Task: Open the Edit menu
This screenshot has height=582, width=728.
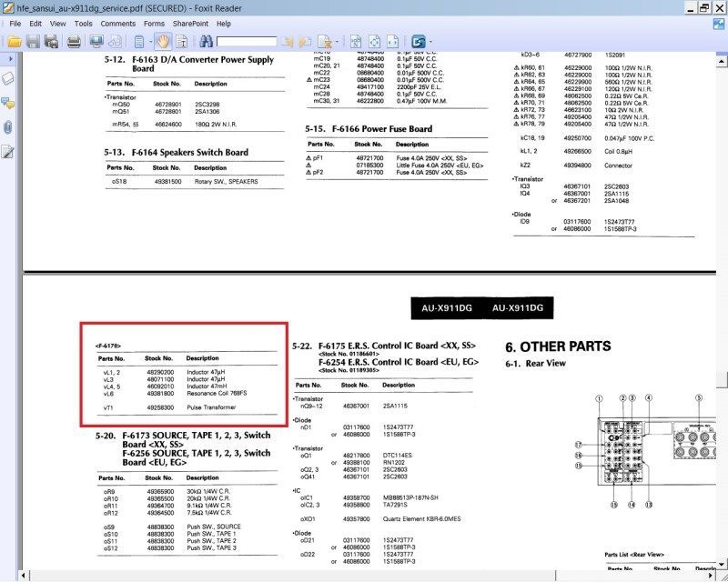Action: click(35, 24)
